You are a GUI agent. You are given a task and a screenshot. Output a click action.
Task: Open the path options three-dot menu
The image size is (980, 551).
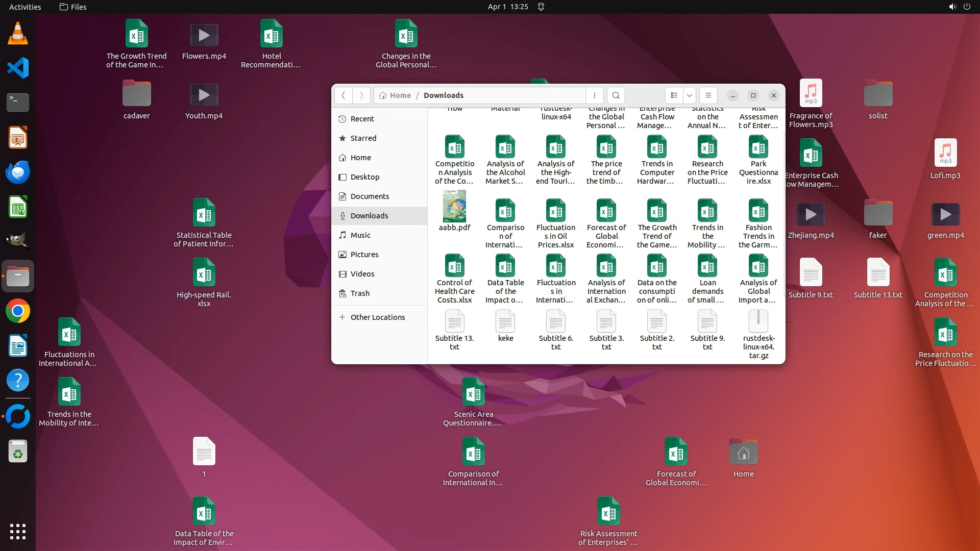[x=595, y=95]
